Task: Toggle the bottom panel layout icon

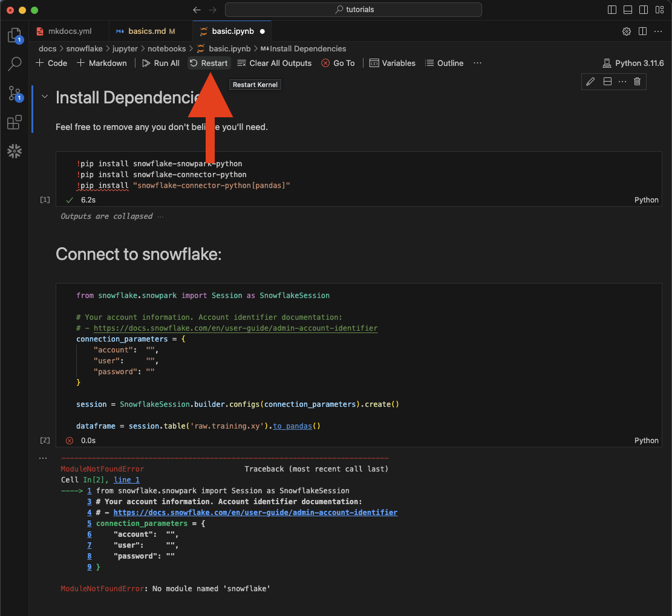Action: coord(627,10)
